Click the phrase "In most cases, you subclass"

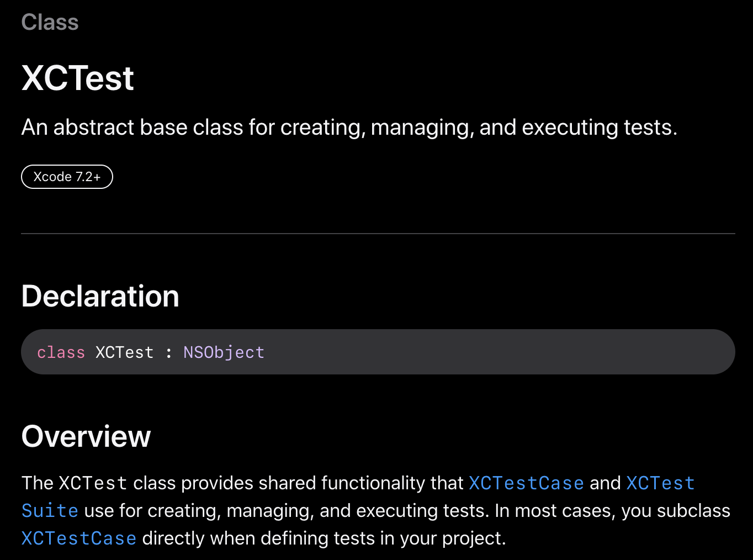612,511
